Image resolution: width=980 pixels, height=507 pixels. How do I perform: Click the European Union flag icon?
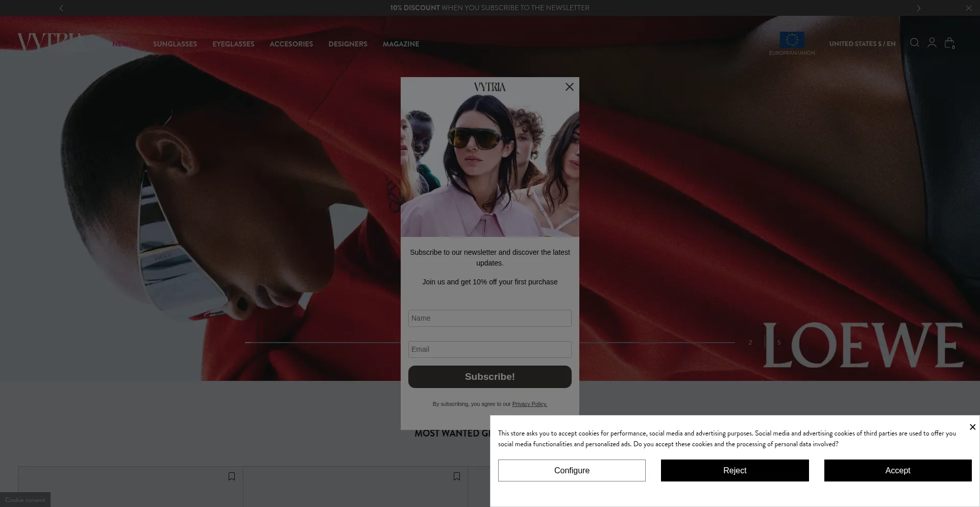click(x=792, y=40)
